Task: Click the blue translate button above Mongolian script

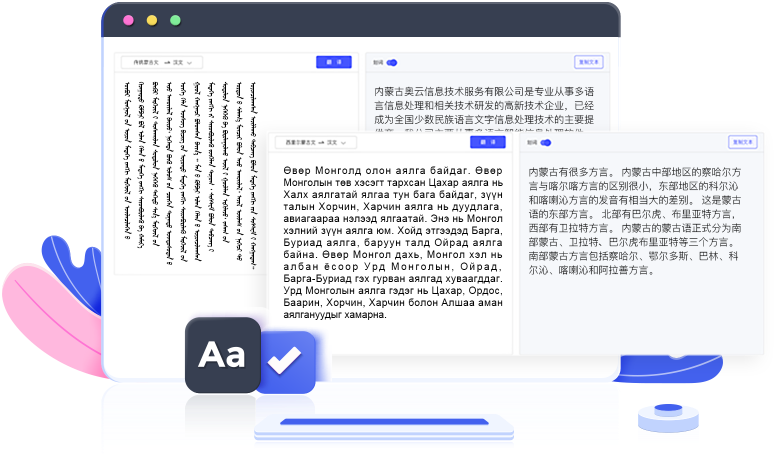Action: (334, 62)
